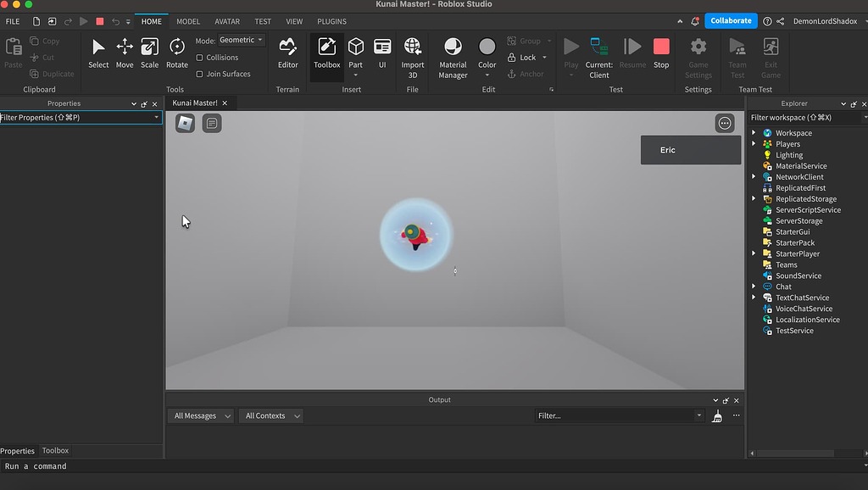
Task: Open the Toolbox
Action: pos(326,53)
